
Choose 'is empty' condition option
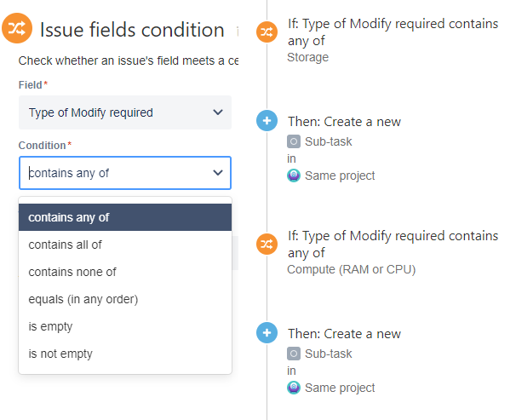[125, 326]
